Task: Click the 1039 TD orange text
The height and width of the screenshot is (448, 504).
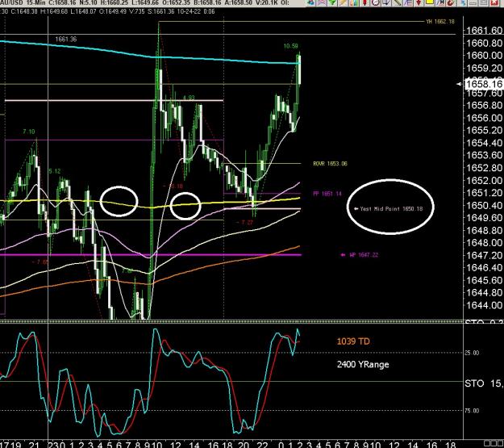Action: coord(353,341)
